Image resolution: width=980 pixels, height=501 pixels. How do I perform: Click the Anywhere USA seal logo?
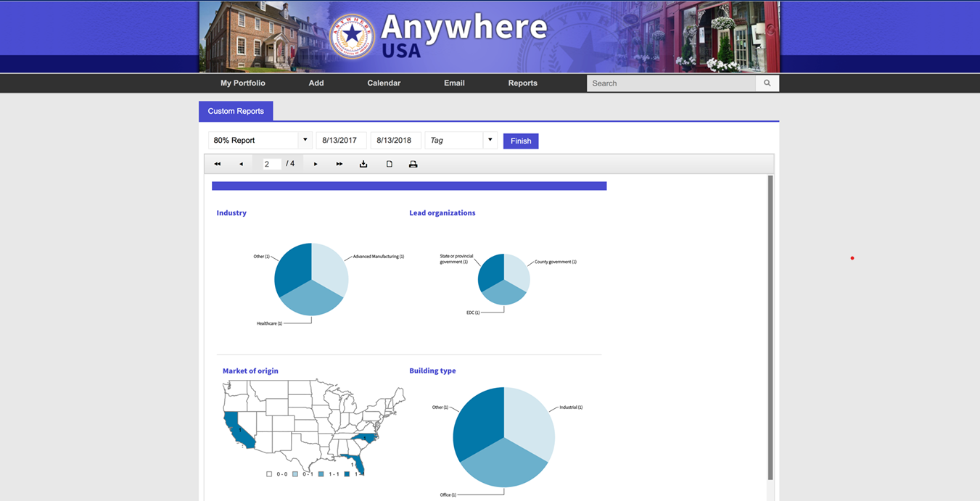coord(352,36)
